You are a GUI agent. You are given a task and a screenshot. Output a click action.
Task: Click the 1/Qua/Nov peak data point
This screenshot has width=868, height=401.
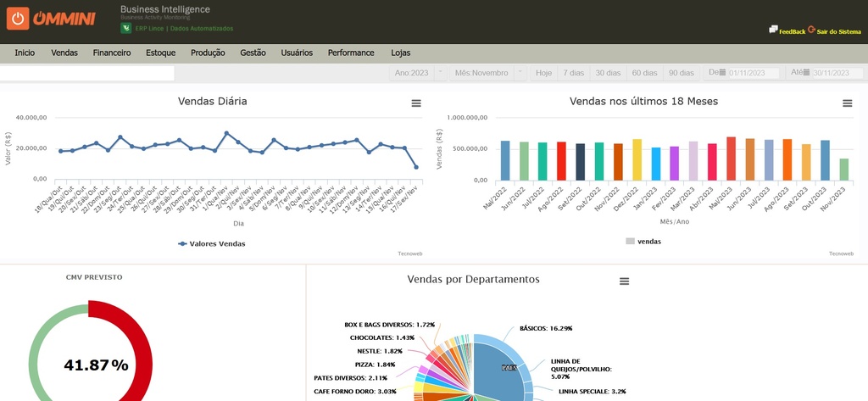click(x=226, y=133)
